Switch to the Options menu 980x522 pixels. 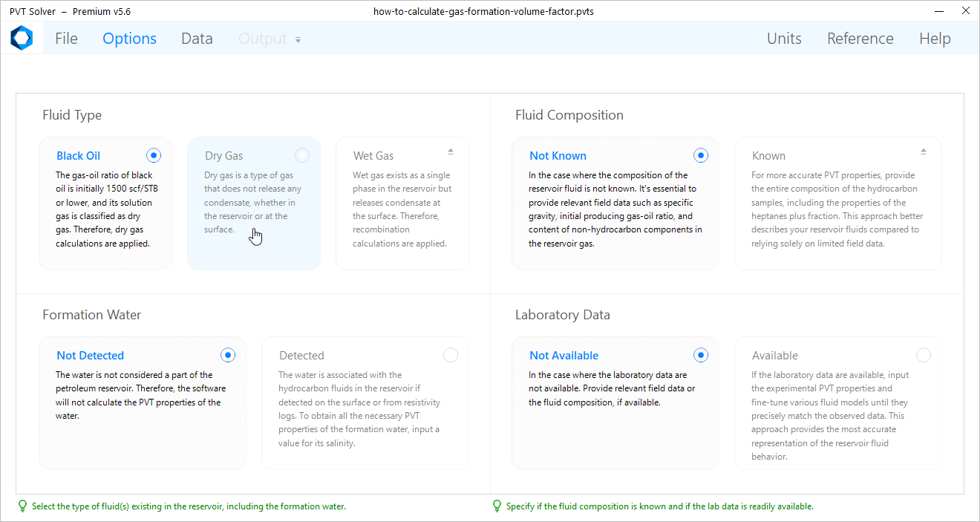tap(129, 39)
